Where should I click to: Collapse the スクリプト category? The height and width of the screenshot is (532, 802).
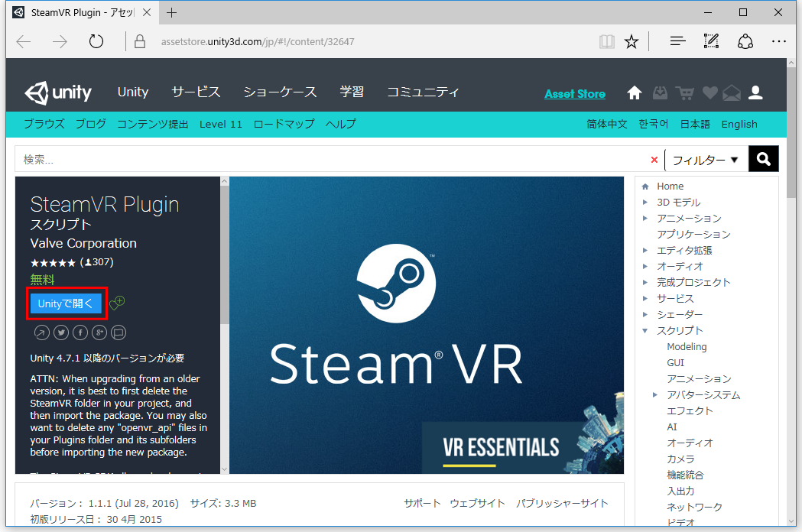coord(645,330)
